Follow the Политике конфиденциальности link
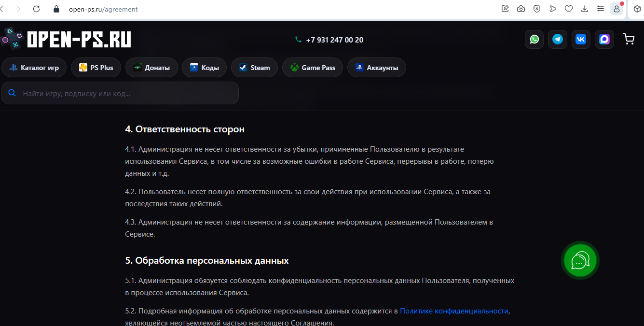 click(454, 311)
